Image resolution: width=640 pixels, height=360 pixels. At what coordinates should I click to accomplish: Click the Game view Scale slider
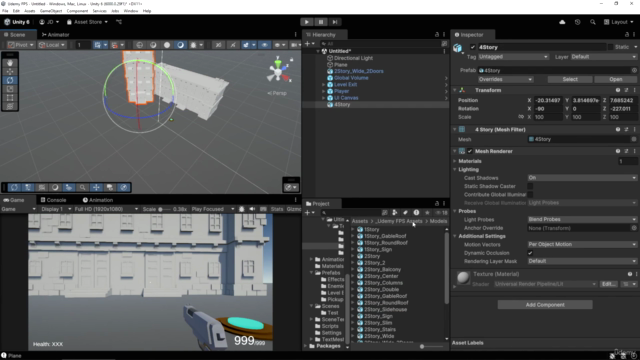163,209
